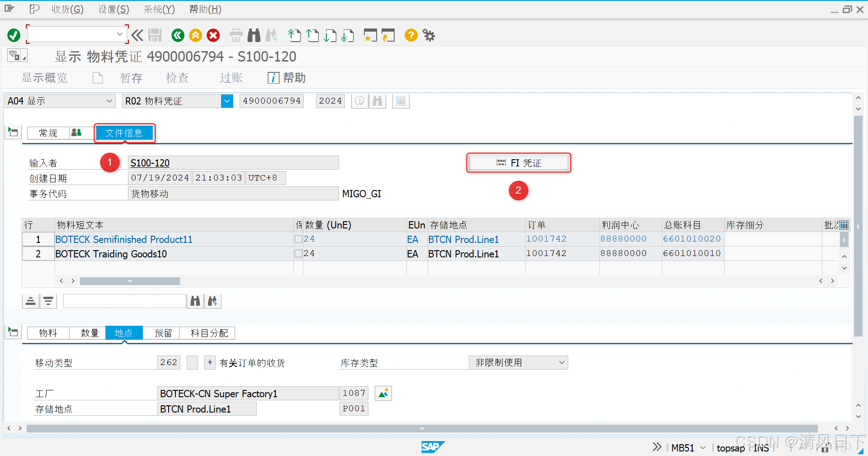Click the Find binoculars icon in toolbar

coord(254,35)
